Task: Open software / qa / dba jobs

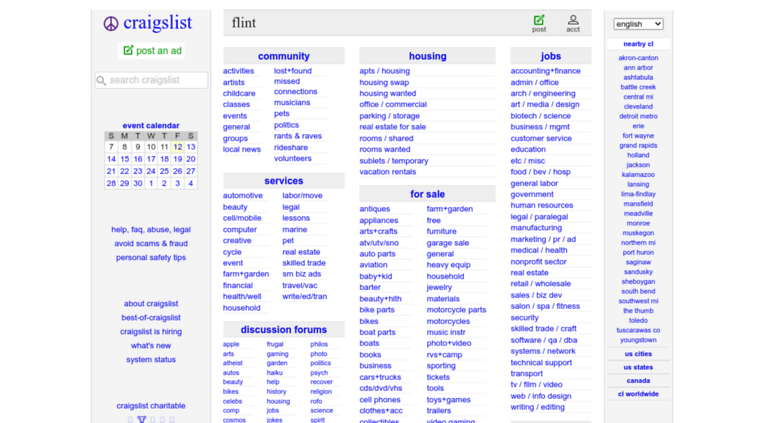Action: 544,340
